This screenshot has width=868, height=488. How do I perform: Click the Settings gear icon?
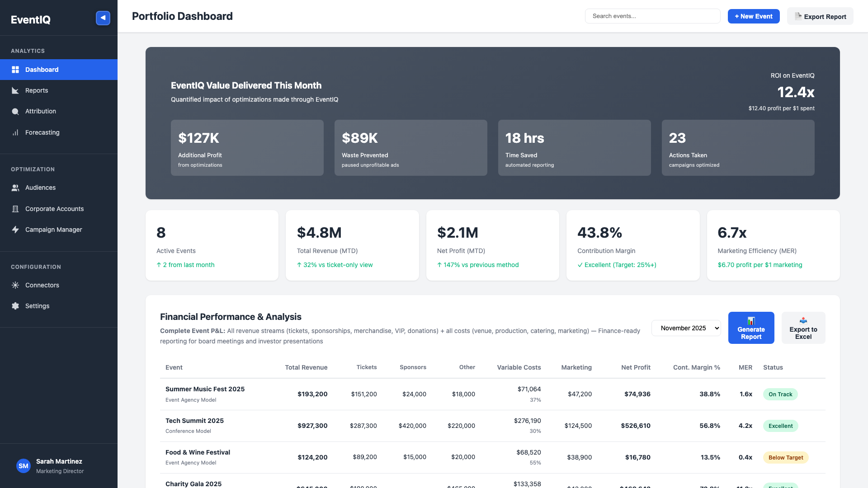(x=15, y=306)
